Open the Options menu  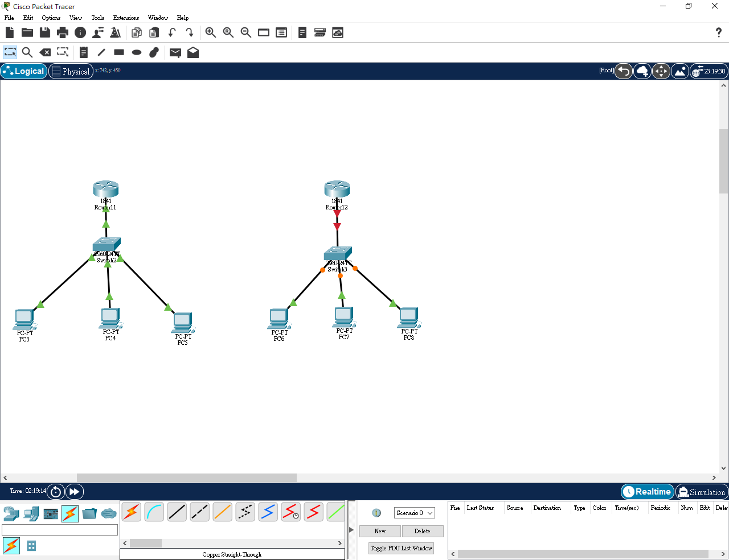click(x=51, y=18)
